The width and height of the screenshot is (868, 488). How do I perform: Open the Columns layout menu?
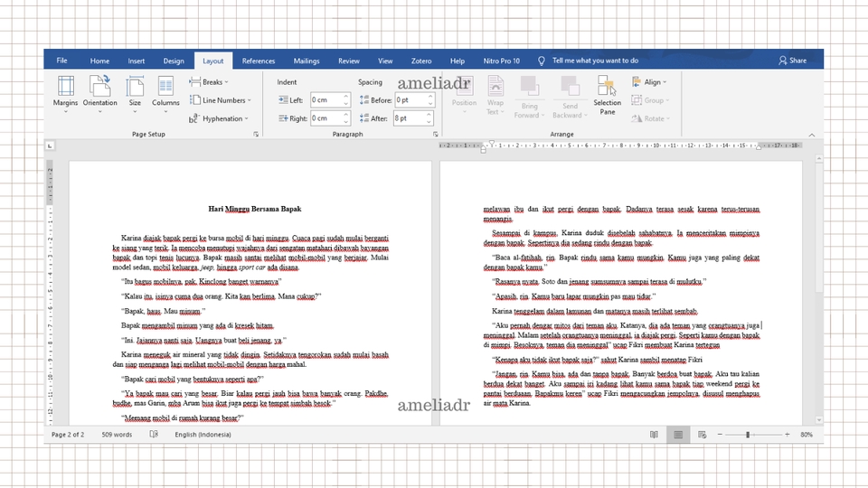point(165,94)
